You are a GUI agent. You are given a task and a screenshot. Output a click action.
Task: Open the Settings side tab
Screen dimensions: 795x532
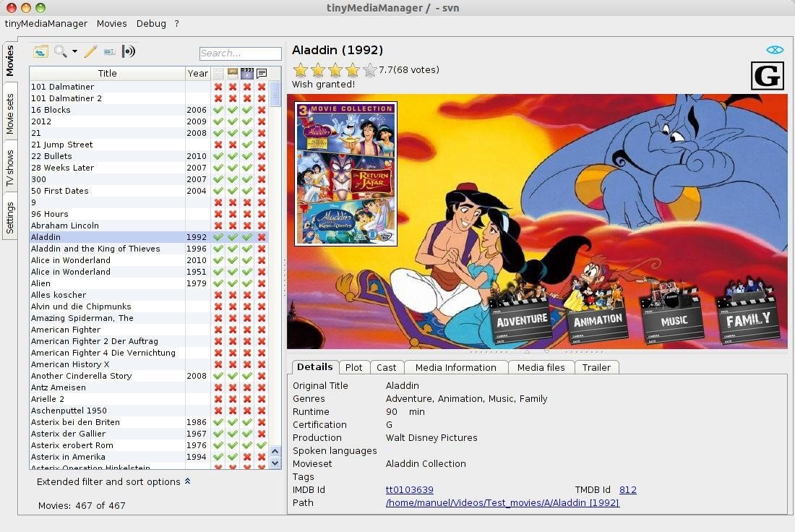pos(10,218)
